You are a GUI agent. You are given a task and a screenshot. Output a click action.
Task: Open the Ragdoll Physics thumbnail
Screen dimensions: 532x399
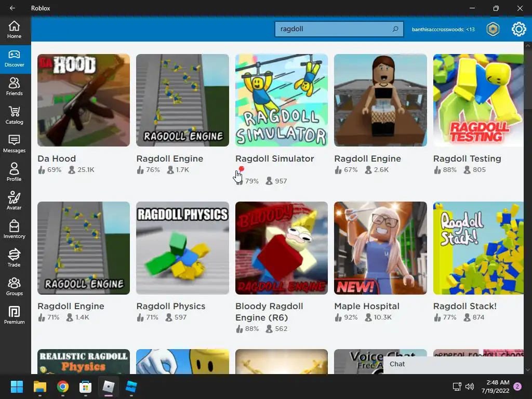click(182, 248)
